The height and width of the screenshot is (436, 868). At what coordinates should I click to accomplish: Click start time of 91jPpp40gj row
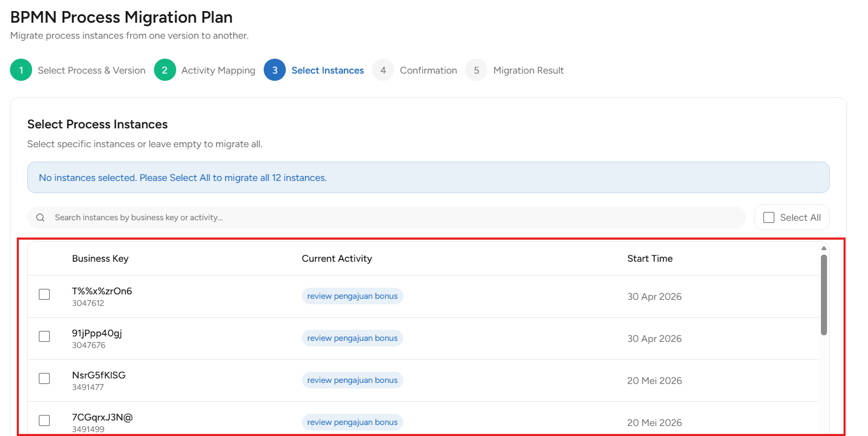point(654,339)
